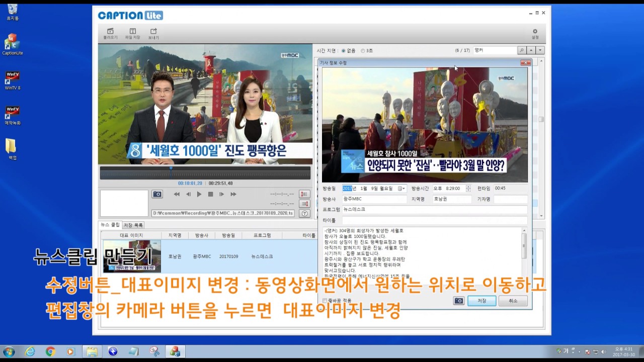Launch Chrome from the taskbar
The width and height of the screenshot is (644, 362).
tap(50, 351)
